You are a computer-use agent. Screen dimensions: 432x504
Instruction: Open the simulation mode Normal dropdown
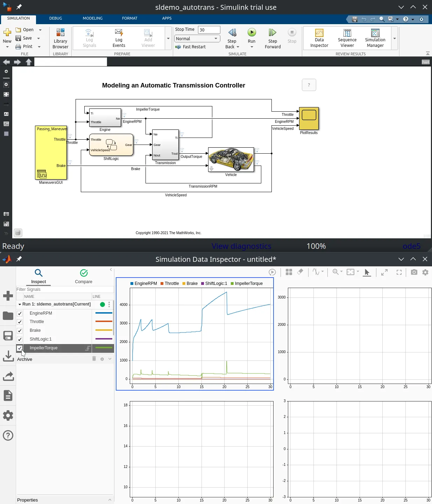197,38
